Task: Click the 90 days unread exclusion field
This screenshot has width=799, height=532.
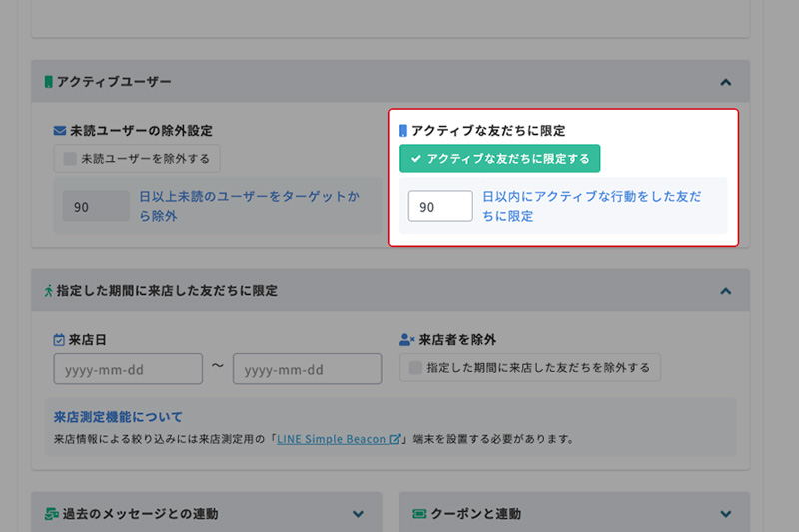Action: tap(96, 207)
